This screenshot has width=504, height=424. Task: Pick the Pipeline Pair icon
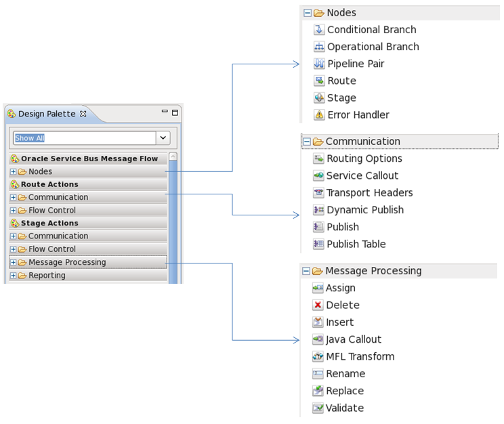[319, 64]
